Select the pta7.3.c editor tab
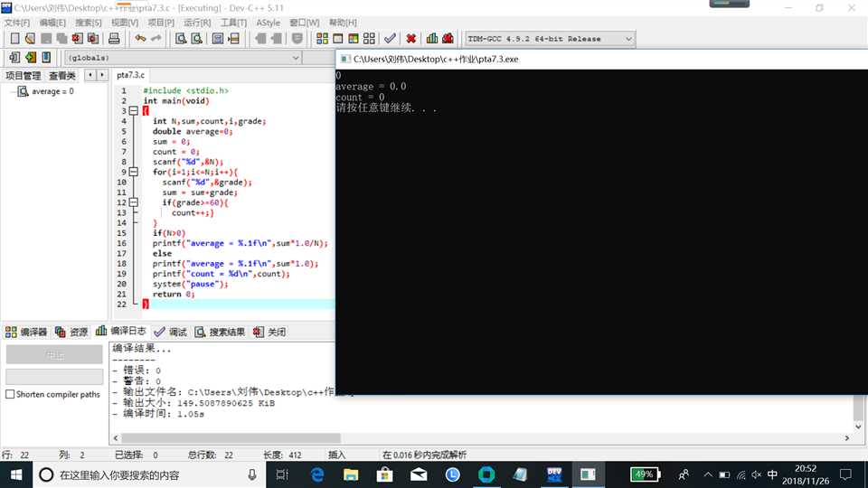The width and height of the screenshot is (868, 488). coord(130,75)
